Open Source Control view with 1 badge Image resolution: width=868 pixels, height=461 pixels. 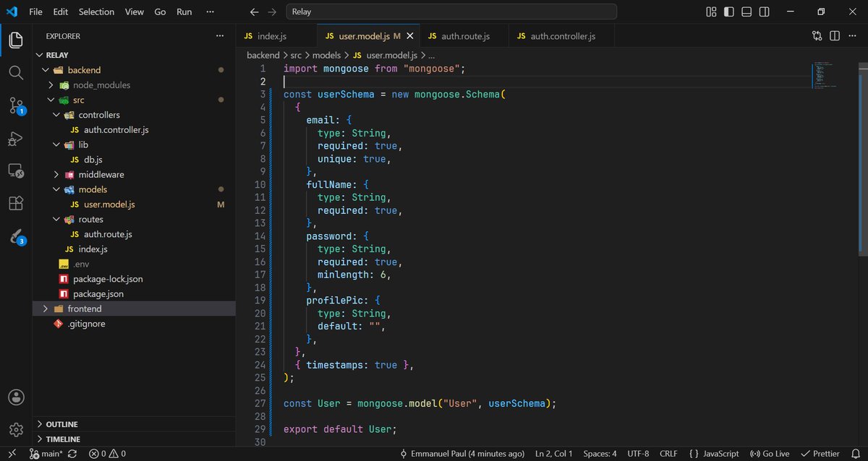coord(17,105)
